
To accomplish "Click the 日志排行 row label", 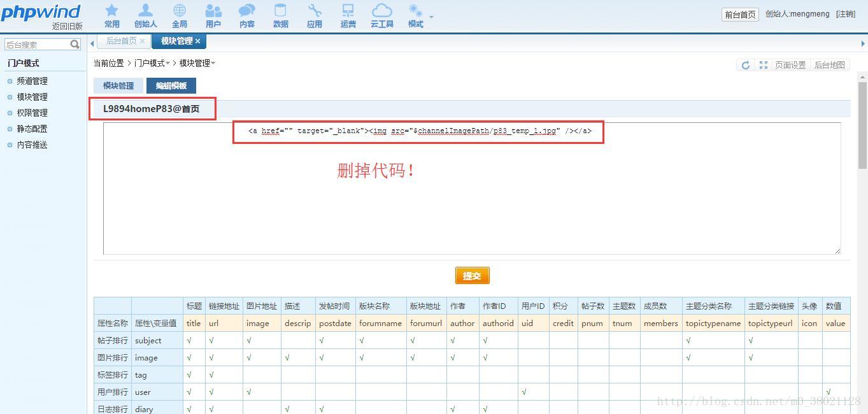I will coord(113,409).
